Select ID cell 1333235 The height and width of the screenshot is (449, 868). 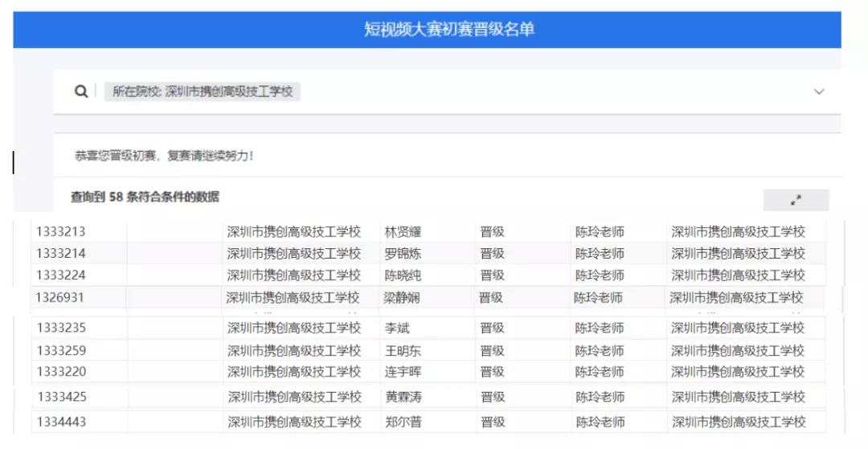(x=61, y=328)
